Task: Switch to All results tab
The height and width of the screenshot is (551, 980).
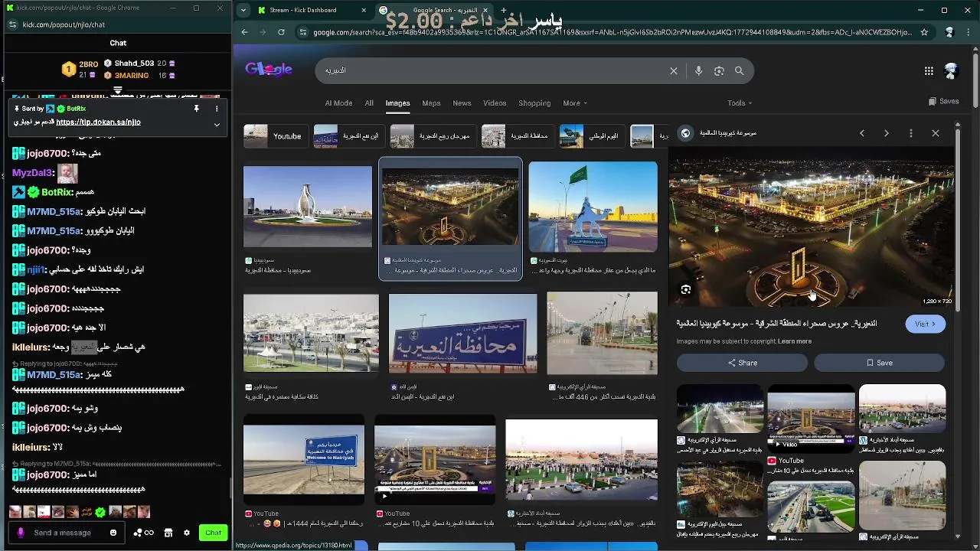Action: pos(369,103)
